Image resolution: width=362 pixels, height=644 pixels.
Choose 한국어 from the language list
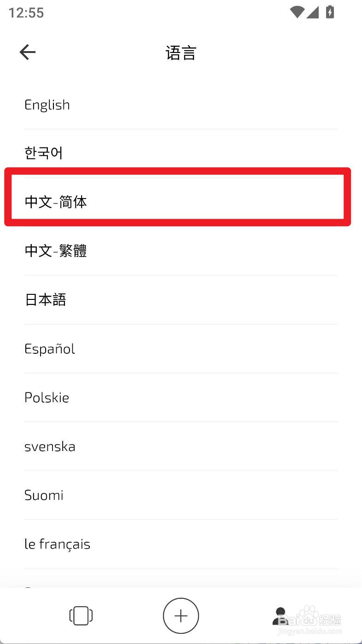(43, 153)
